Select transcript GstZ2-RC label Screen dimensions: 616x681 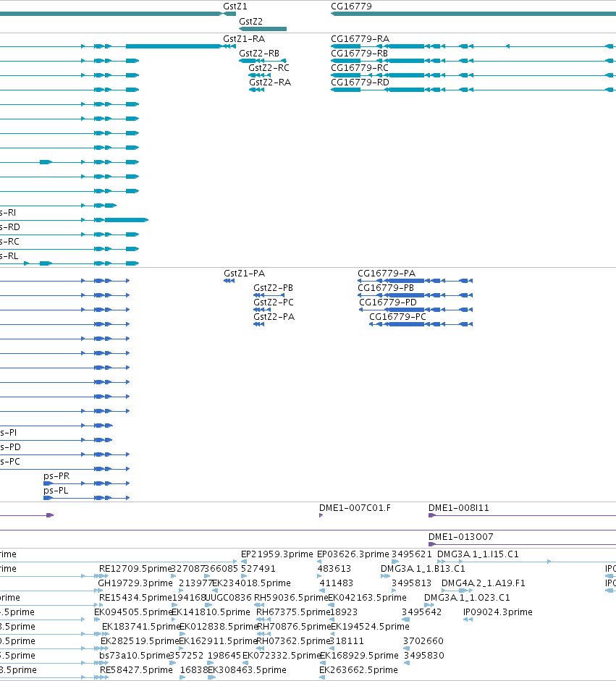pos(269,68)
